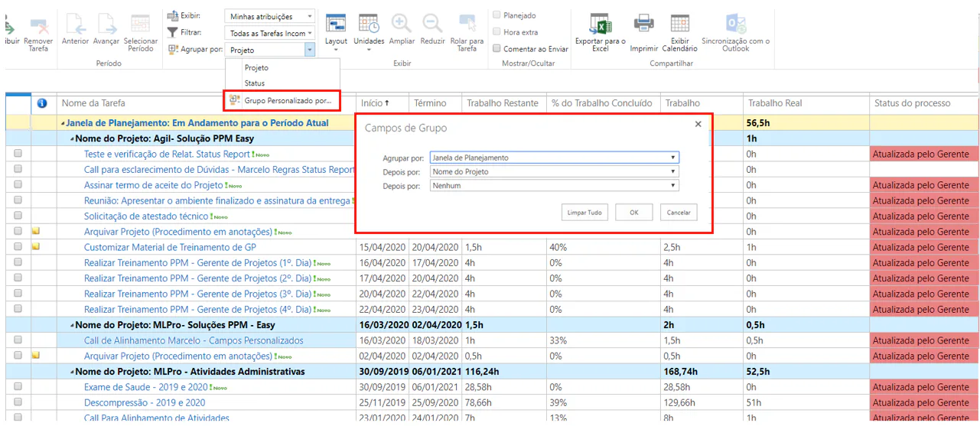The height and width of the screenshot is (426, 980).
Task: Open Exibir Calendário calendar icon
Action: click(679, 24)
